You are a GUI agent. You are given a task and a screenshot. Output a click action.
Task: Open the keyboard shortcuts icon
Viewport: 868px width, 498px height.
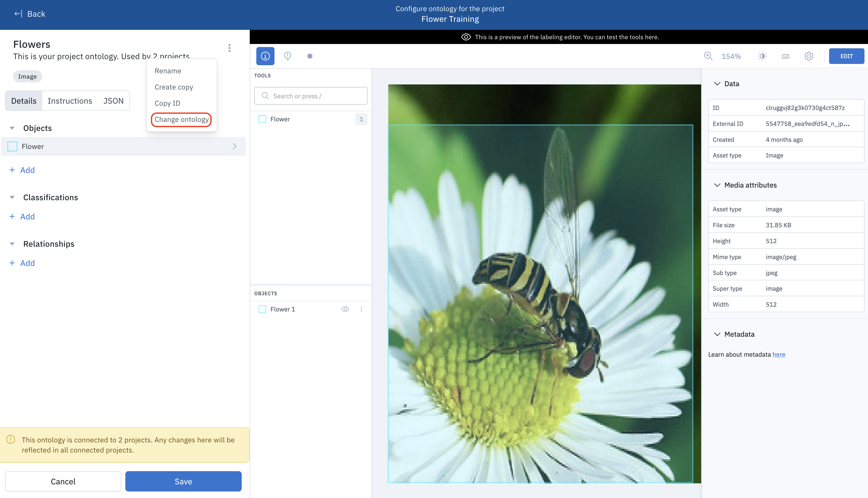point(785,56)
